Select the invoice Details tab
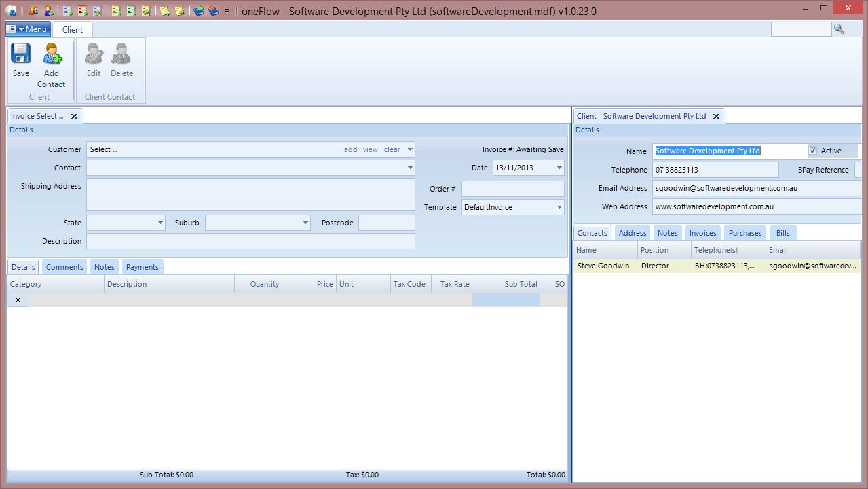 pos(23,267)
